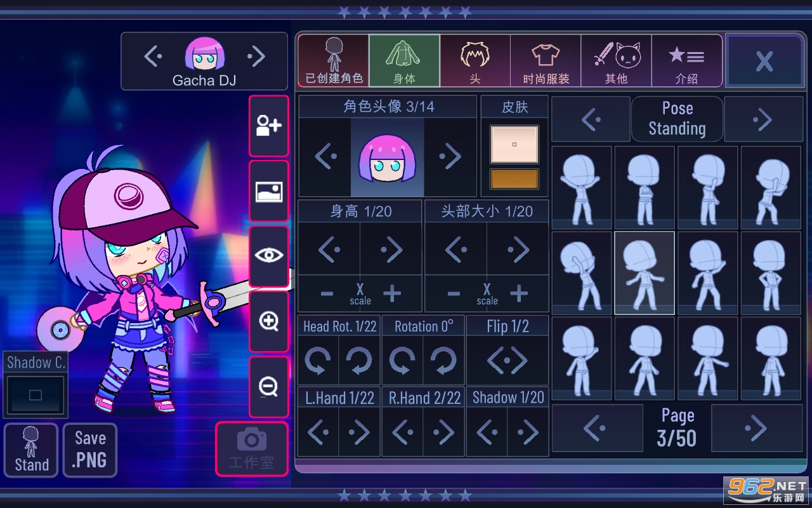Decrease 身高 with left arrow

click(329, 250)
